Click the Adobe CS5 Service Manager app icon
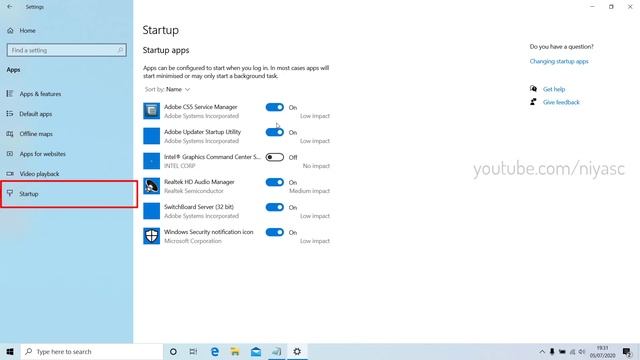Screen dimensions: 640x360 click(151, 111)
